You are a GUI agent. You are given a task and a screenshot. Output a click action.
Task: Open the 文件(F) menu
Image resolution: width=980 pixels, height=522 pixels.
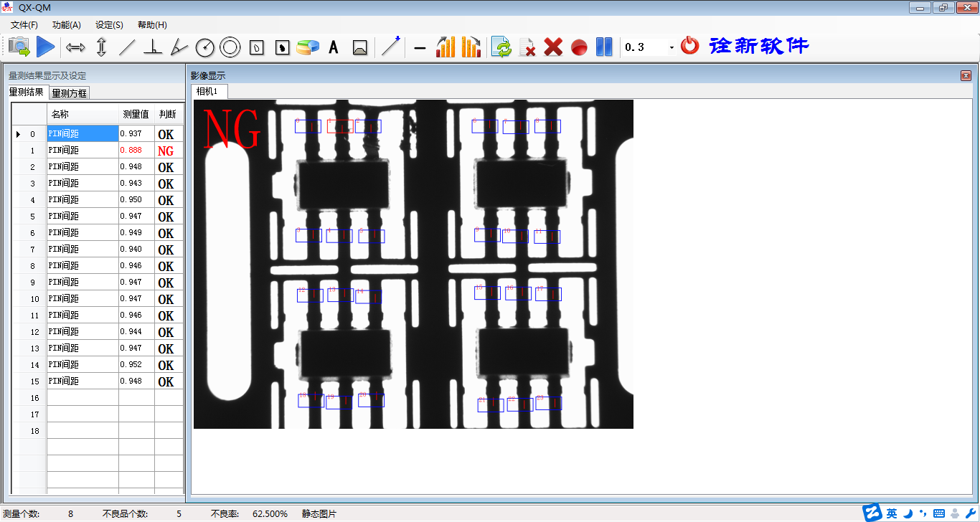tap(24, 25)
